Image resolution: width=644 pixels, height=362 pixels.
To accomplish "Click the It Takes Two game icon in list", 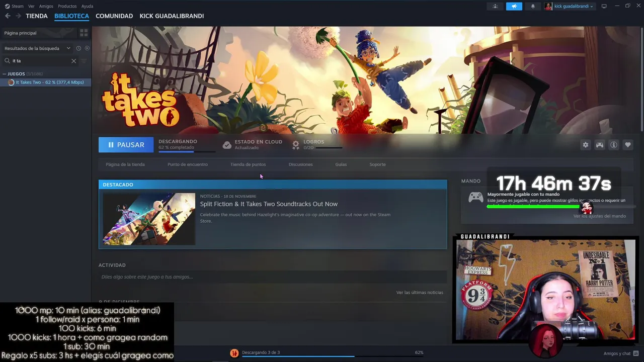I will click(11, 82).
